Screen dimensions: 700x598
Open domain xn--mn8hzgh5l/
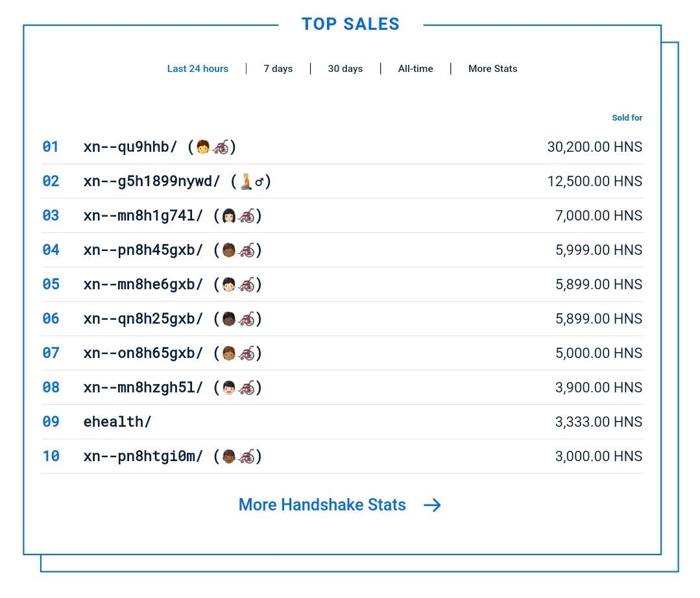tap(143, 387)
